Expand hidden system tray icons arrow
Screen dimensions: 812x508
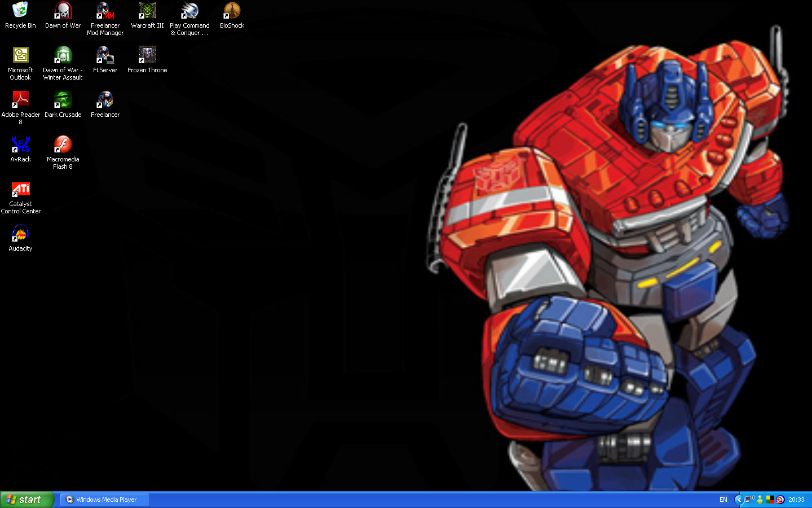tap(739, 500)
